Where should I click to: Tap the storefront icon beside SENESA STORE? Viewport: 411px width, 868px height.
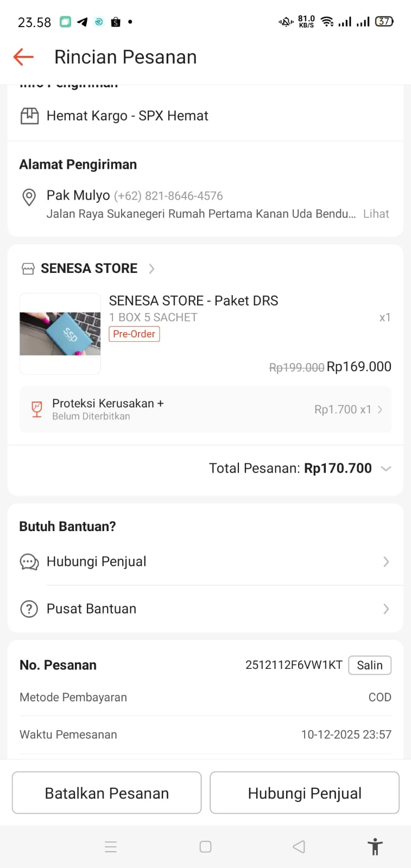pyautogui.click(x=28, y=269)
